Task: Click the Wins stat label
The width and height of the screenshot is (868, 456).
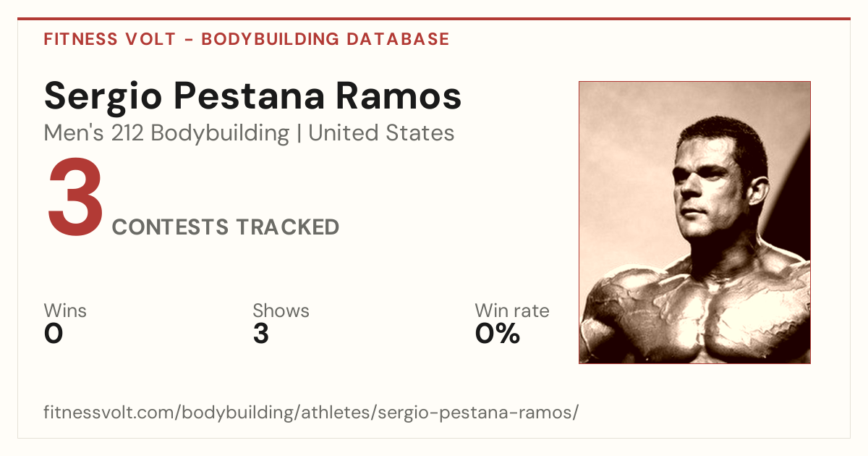Action: (65, 311)
